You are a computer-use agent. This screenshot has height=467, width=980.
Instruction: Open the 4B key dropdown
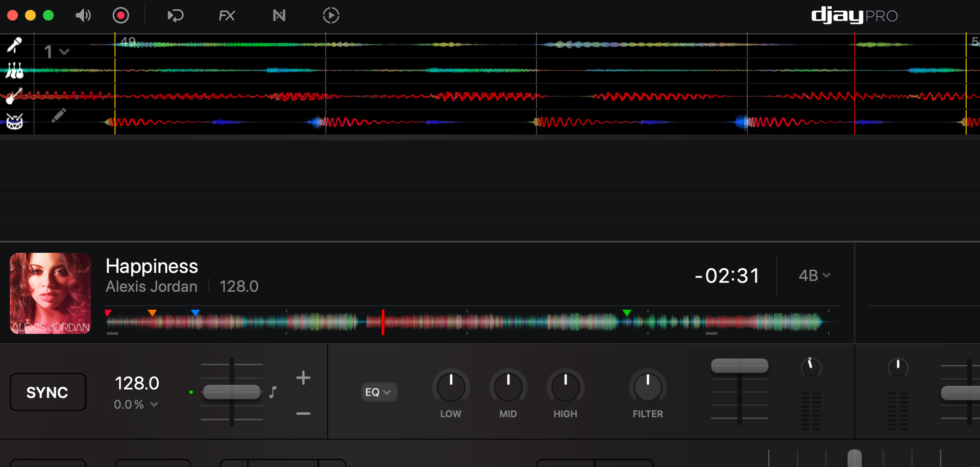[x=814, y=275]
